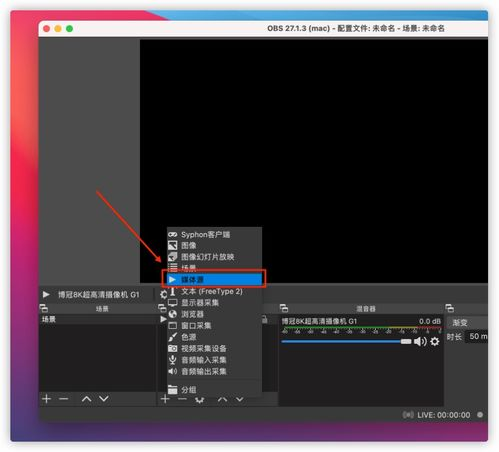Screen dimensions: 499x452
Task: Click the 博冠8K超高清摄像机 G1 source toolbar label
Action: click(98, 294)
